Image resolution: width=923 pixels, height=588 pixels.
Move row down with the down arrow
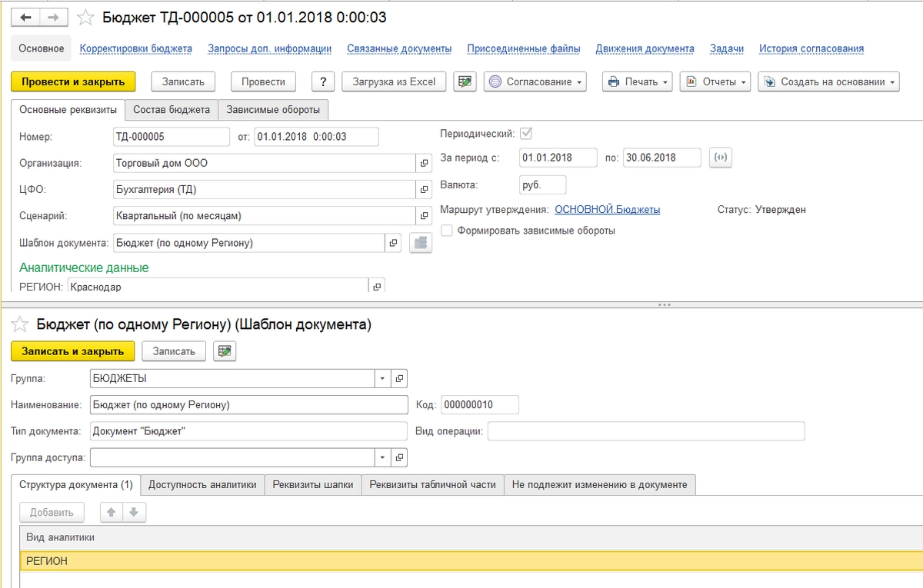tap(134, 512)
